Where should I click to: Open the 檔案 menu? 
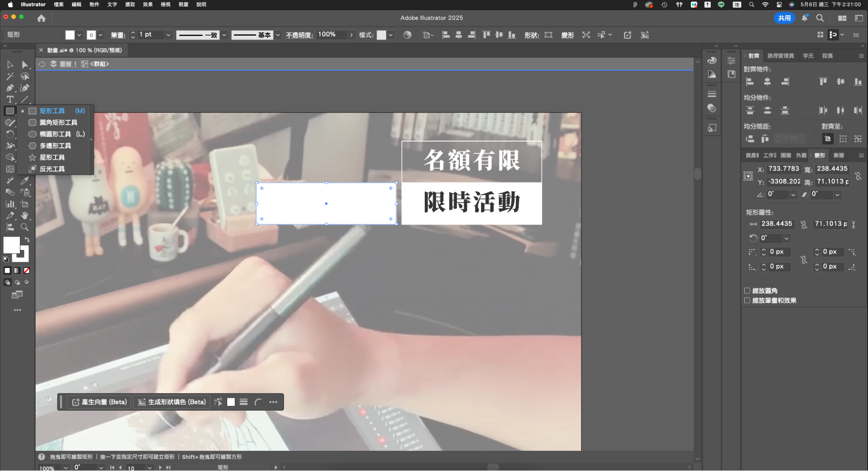pos(59,4)
